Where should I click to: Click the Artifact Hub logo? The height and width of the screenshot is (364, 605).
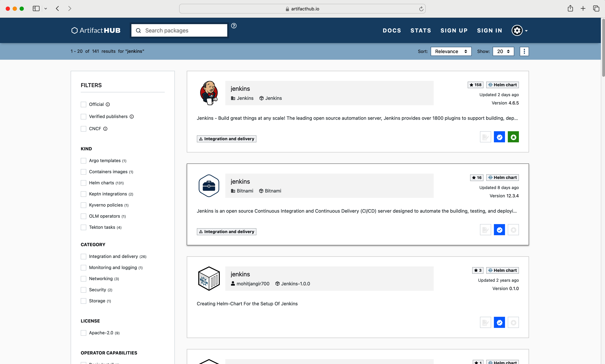point(96,30)
